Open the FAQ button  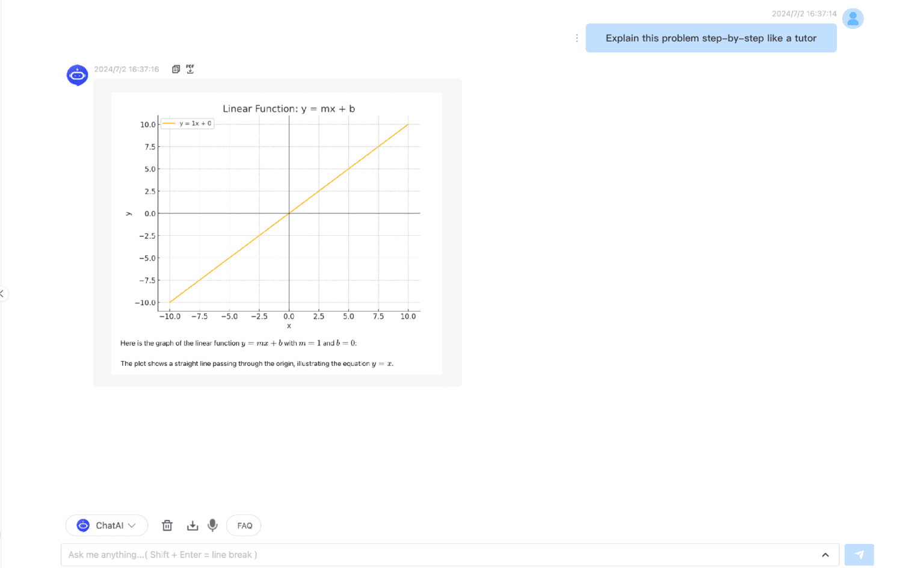click(244, 525)
